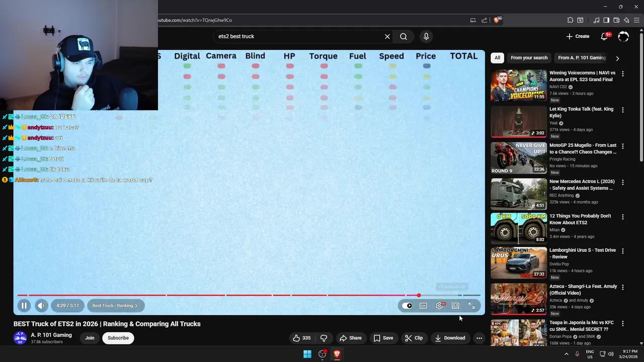Image resolution: width=644 pixels, height=362 pixels.
Task: Click Brave Shields lion icon
Action: coord(498,20)
